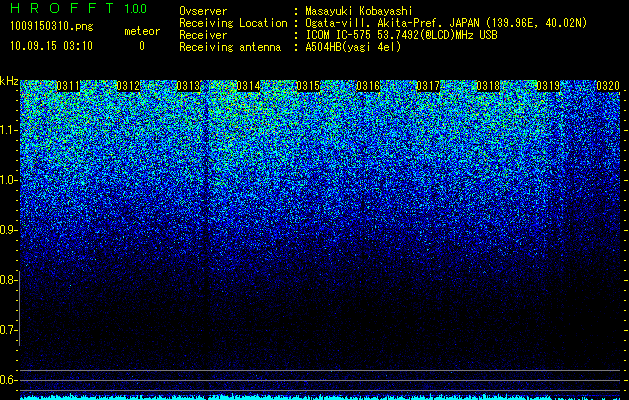Click the Receiver label

click(203, 35)
